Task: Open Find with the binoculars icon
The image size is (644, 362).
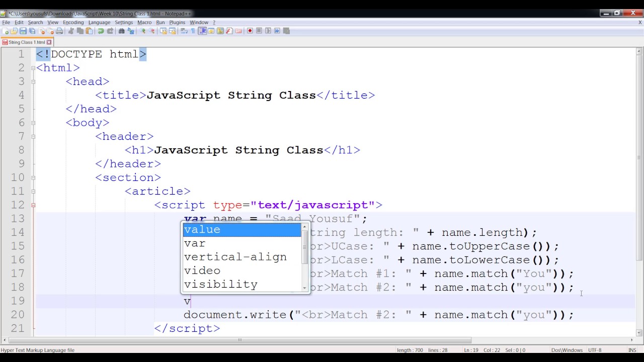Action: coord(121,31)
